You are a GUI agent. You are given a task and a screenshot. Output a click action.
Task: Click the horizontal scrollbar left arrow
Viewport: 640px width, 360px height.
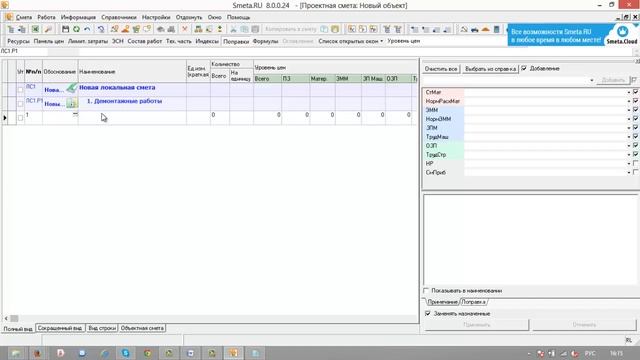pyautogui.click(x=6, y=318)
